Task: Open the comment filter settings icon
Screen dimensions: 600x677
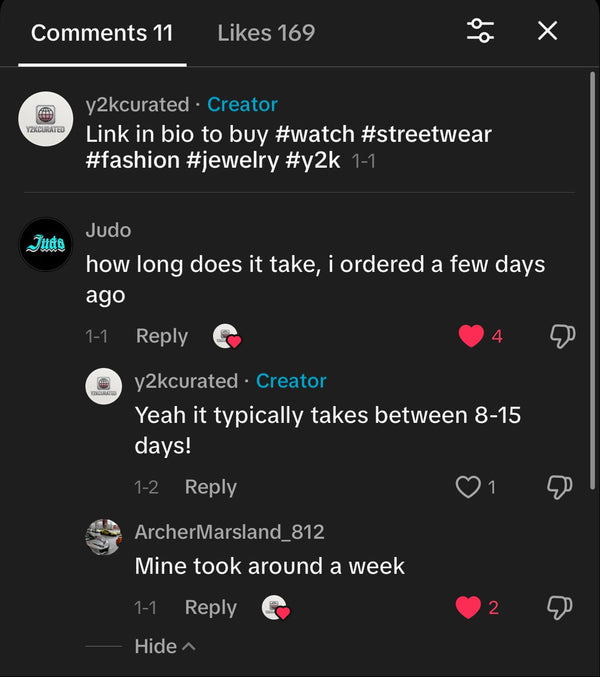Action: tap(480, 31)
